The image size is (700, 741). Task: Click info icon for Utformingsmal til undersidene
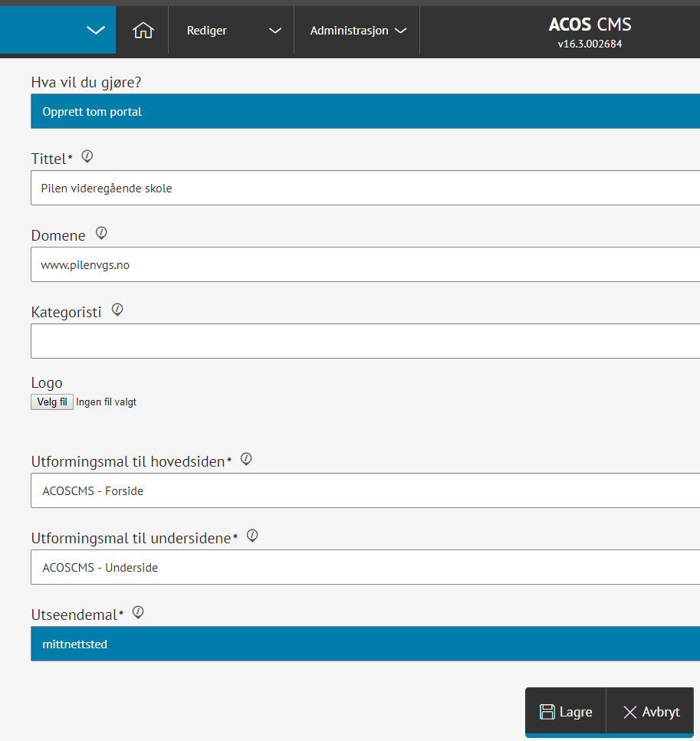pyautogui.click(x=252, y=536)
